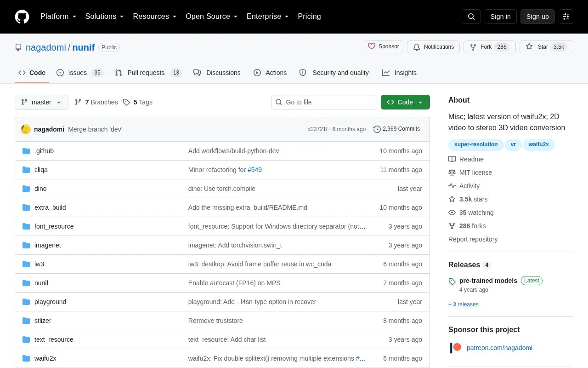Viewport: 588px width, 368px height.
Task: Click the search magnifier button
Action: 471,17
